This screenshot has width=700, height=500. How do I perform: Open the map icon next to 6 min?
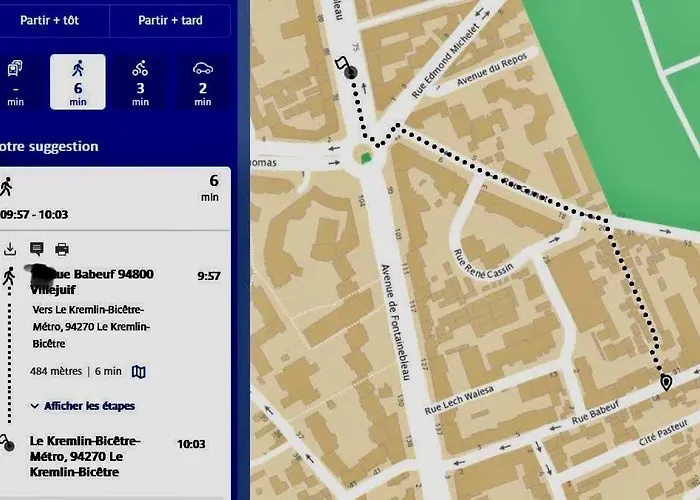[139, 371]
